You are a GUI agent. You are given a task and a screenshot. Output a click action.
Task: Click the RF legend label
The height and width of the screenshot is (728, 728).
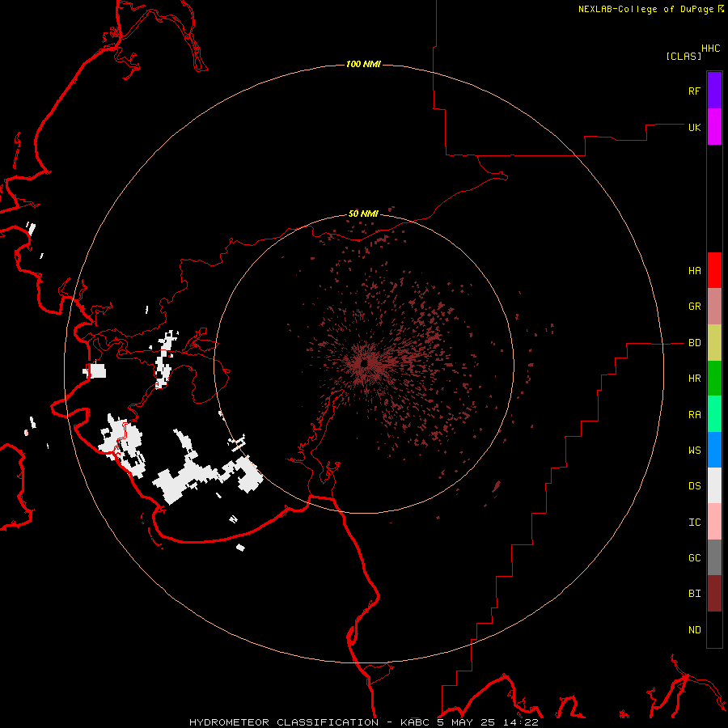pos(694,91)
